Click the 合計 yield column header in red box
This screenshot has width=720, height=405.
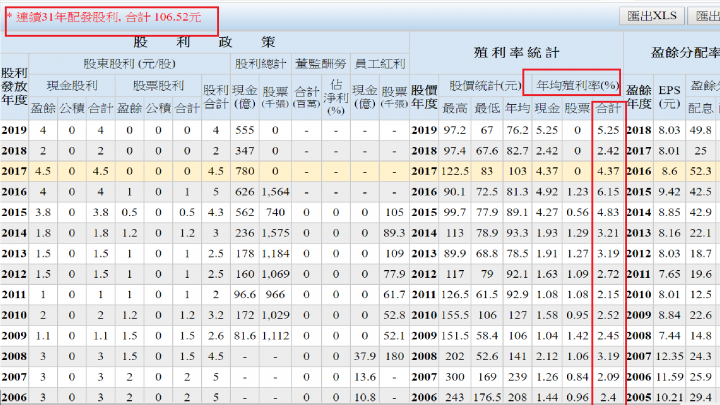point(608,108)
